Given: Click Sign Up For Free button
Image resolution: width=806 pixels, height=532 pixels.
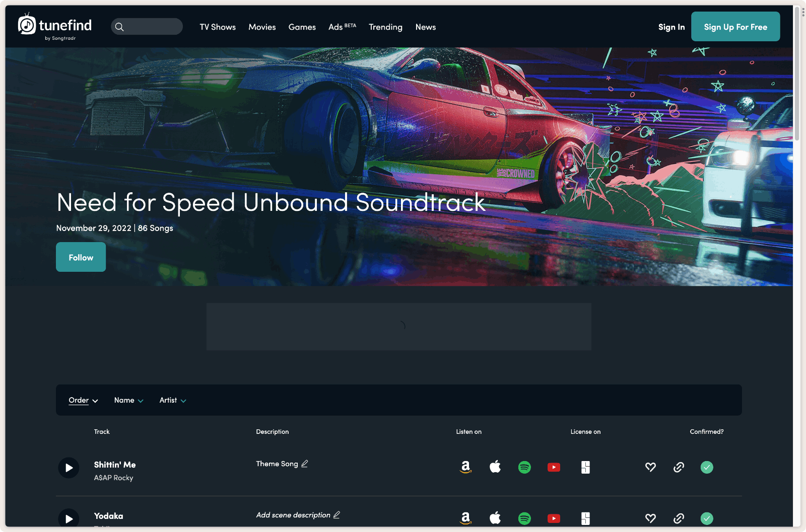Looking at the screenshot, I should click(735, 27).
